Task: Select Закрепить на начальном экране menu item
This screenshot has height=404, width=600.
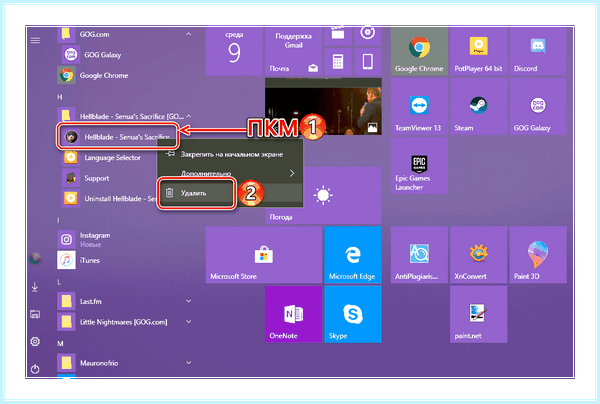Action: coord(230,154)
